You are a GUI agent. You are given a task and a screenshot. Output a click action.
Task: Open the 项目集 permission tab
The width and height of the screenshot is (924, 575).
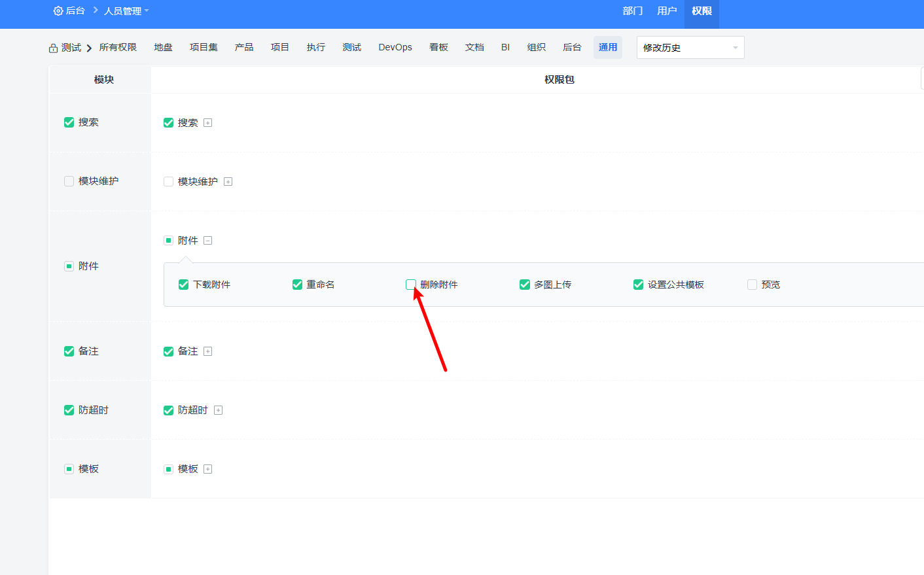204,47
